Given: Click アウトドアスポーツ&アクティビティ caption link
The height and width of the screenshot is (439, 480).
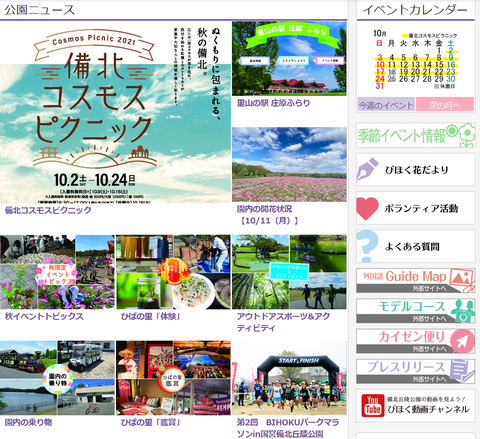Looking at the screenshot, I should [x=283, y=322].
